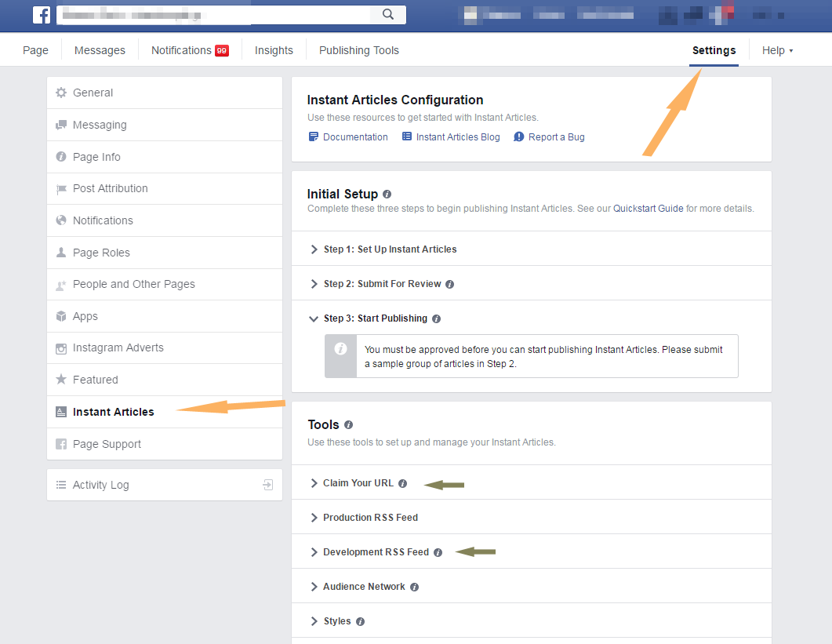Open Page Info settings
Image resolution: width=832 pixels, height=644 pixels.
click(165, 157)
